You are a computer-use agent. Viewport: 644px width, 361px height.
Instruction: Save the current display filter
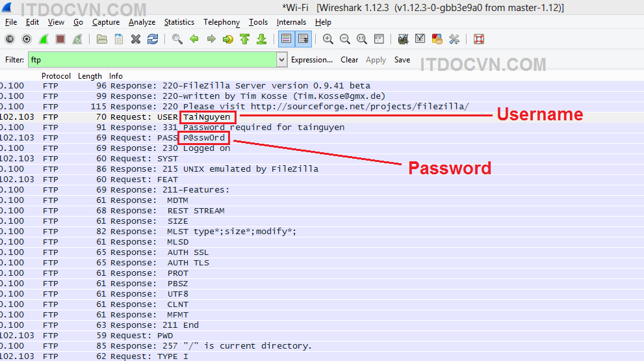point(402,60)
